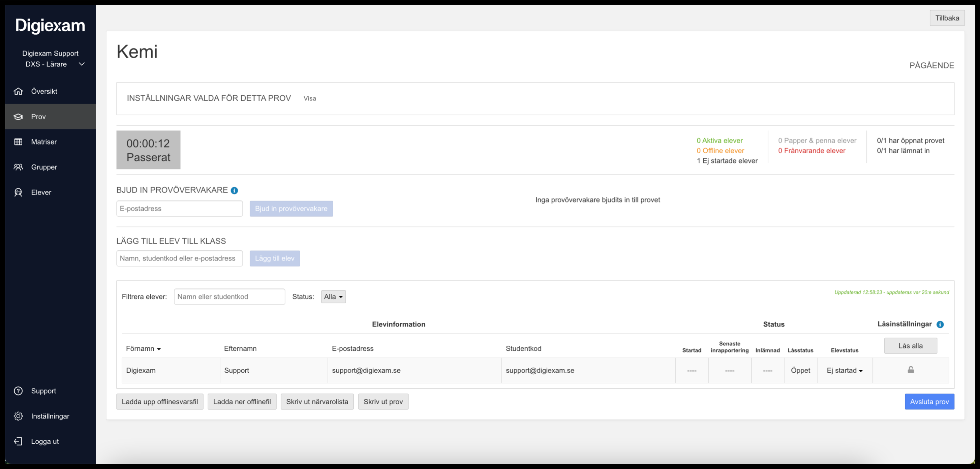Open the Ej startad elevstatus dropdown
This screenshot has height=469, width=980.
(845, 371)
